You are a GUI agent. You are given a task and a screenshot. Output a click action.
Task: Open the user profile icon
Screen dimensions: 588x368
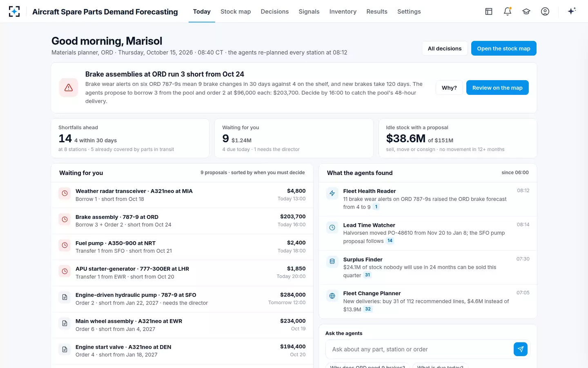(x=545, y=11)
